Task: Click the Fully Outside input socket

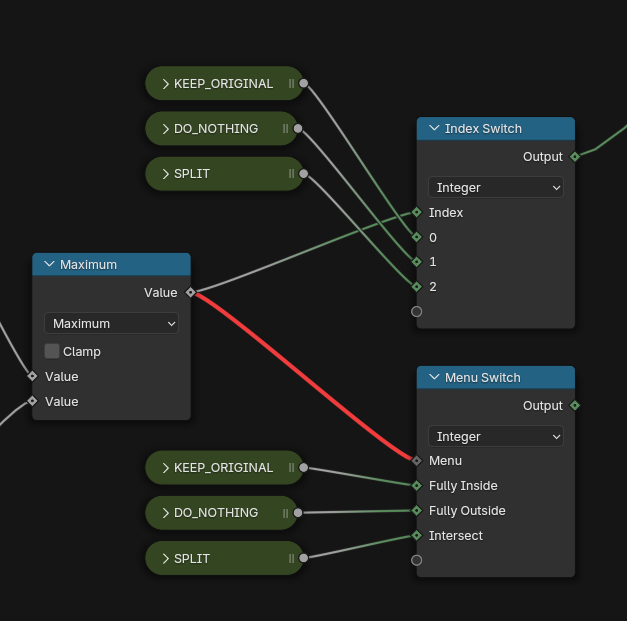Action: pos(417,511)
